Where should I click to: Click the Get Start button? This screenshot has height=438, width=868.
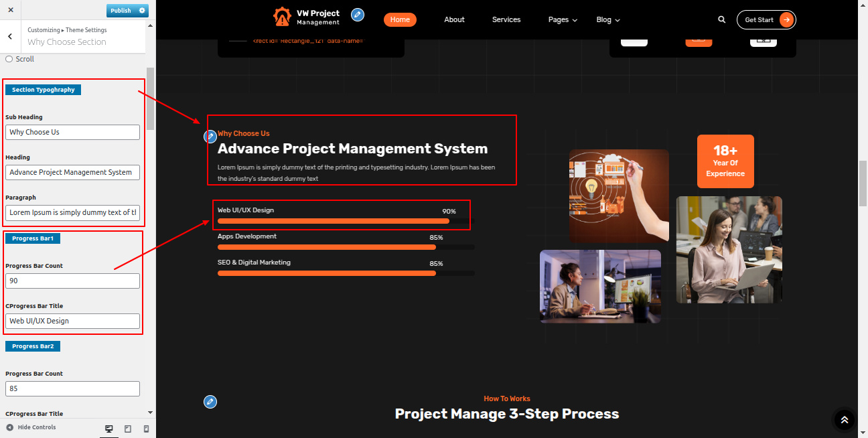click(x=766, y=20)
